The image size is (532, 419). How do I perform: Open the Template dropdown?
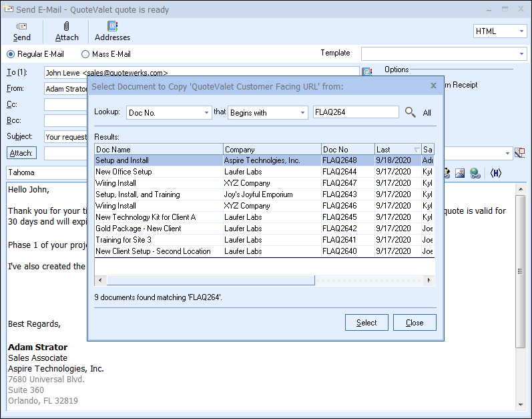tap(521, 53)
